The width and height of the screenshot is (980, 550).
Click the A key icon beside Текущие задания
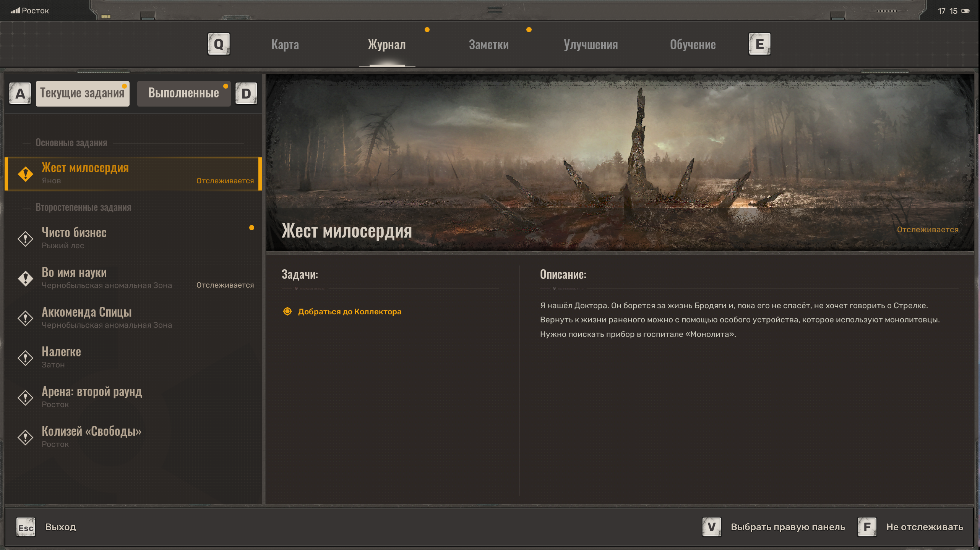[20, 94]
